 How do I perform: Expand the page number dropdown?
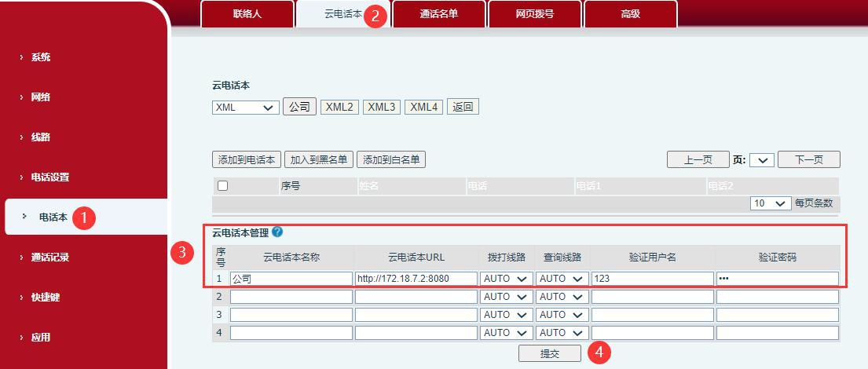click(x=762, y=160)
